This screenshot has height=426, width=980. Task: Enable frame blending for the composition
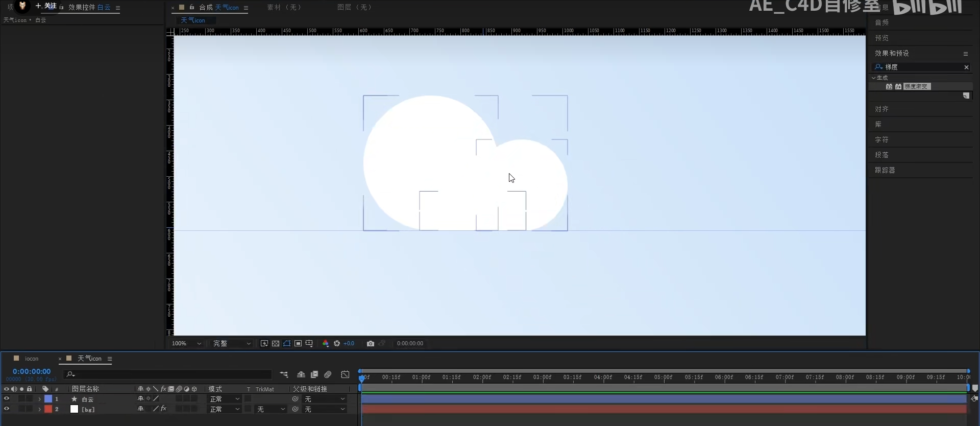314,374
